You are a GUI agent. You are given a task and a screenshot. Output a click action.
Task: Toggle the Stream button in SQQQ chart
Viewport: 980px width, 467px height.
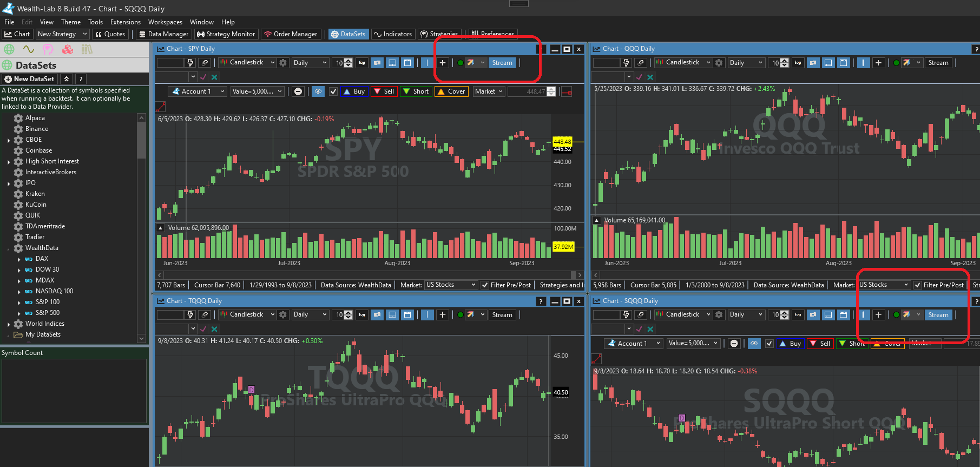click(x=938, y=315)
